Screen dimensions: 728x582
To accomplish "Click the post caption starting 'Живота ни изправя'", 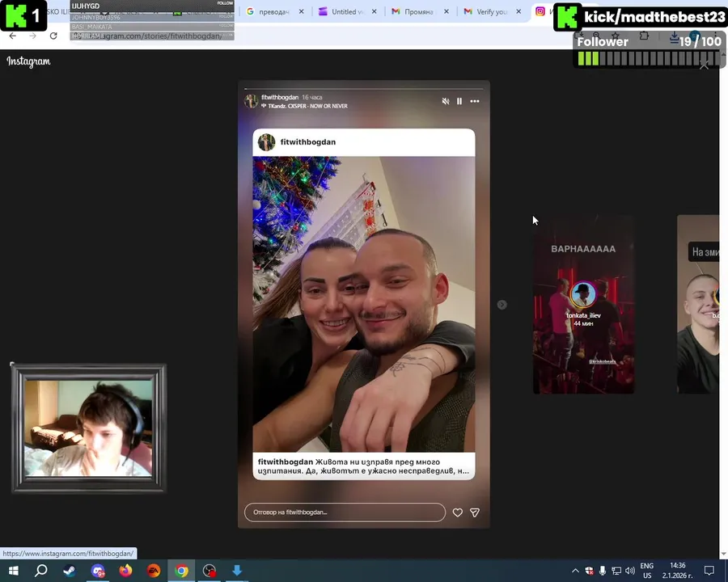I will coord(363,466).
